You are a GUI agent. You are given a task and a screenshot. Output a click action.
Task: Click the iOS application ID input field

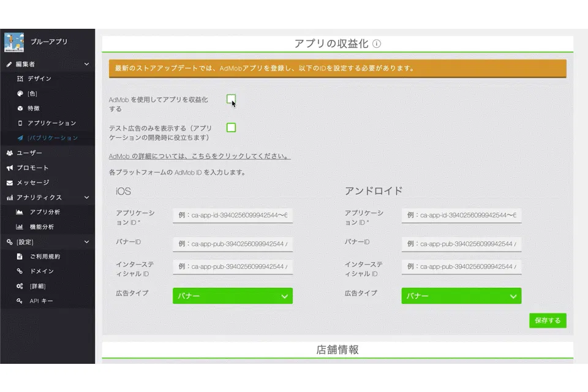232,216
